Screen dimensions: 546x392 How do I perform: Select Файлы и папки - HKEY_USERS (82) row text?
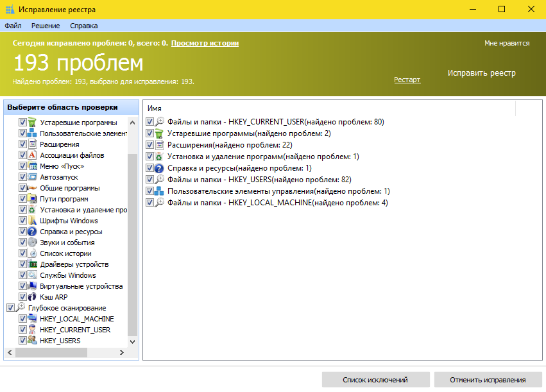tap(259, 180)
